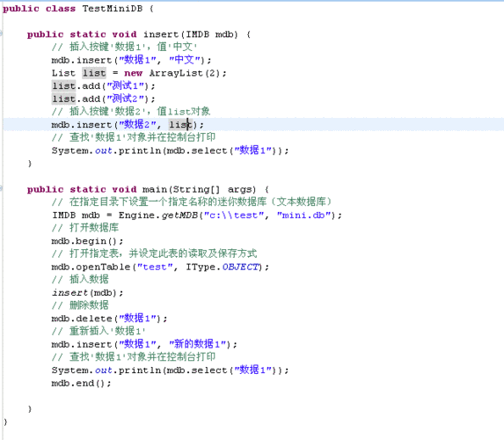Click the insert method name in its declaration
This screenshot has width=504, height=440.
161,34
